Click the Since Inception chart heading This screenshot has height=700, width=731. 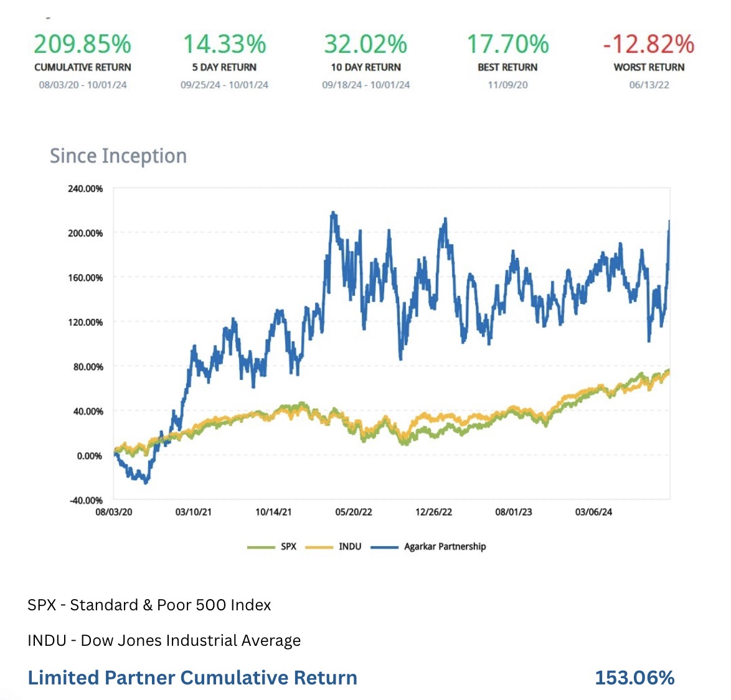point(118,156)
